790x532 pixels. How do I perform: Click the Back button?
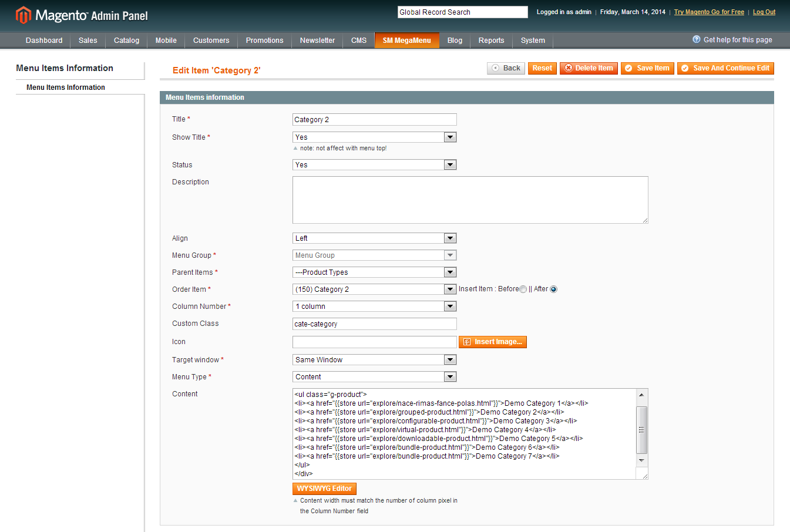click(506, 68)
